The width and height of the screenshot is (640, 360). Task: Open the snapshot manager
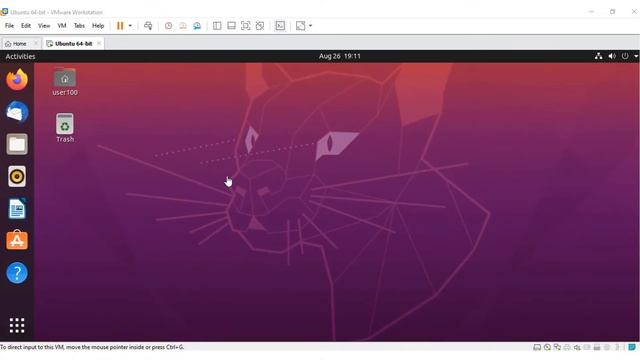(x=197, y=26)
